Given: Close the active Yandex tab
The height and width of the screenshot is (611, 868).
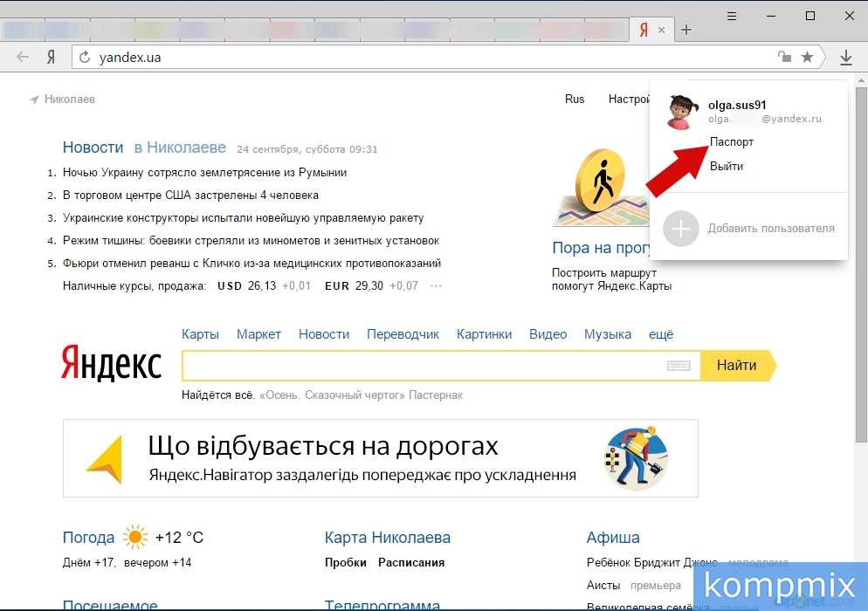Looking at the screenshot, I should tap(662, 30).
